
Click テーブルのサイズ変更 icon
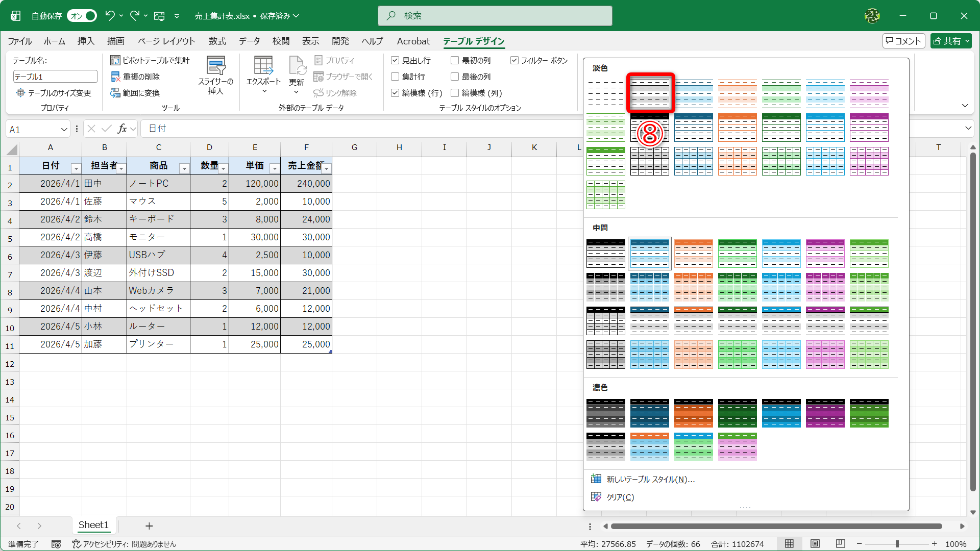(20, 93)
